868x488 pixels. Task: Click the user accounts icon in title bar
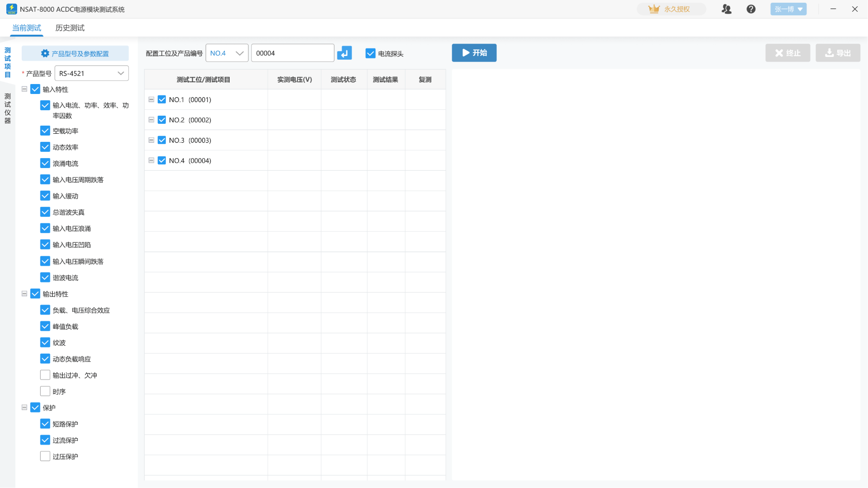pyautogui.click(x=726, y=9)
